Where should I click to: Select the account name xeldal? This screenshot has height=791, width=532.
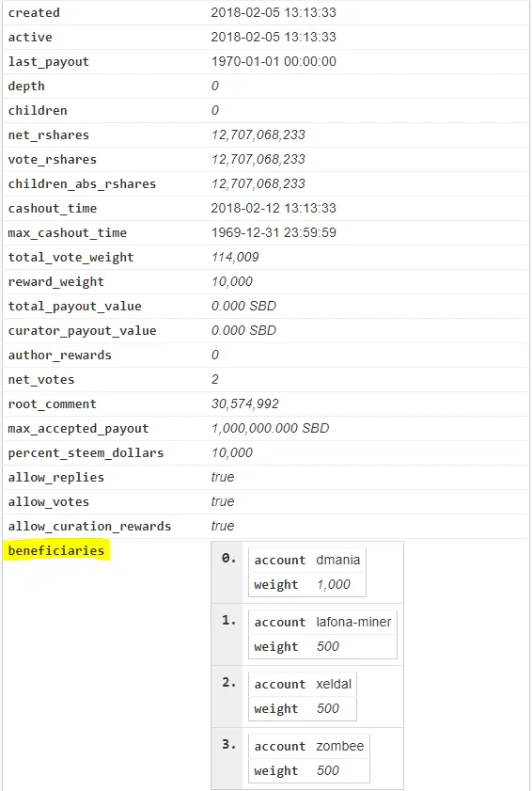tap(334, 684)
